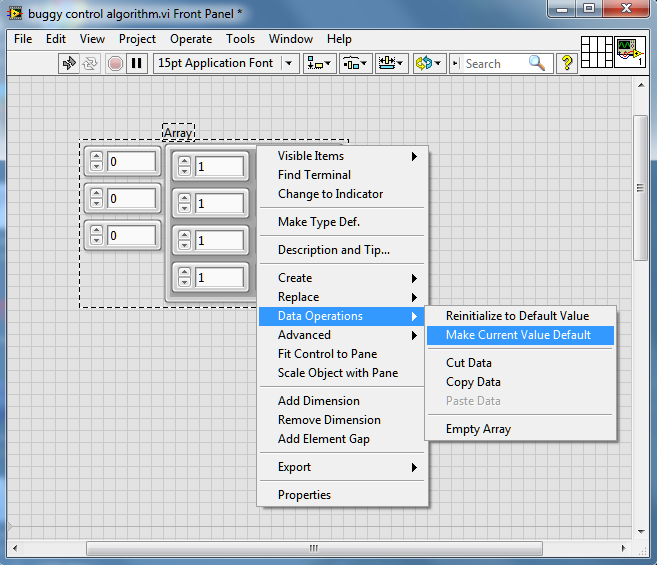This screenshot has height=565, width=657.
Task: Select Cut Data from submenu
Action: point(520,363)
